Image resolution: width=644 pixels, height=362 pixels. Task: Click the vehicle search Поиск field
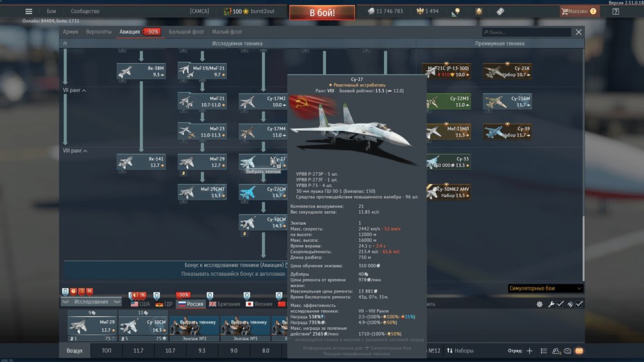pos(528,32)
